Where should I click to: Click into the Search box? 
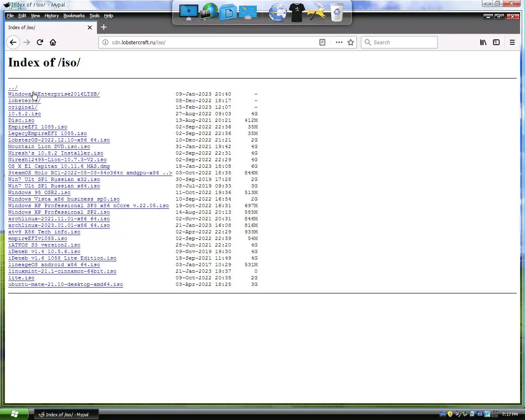click(399, 42)
